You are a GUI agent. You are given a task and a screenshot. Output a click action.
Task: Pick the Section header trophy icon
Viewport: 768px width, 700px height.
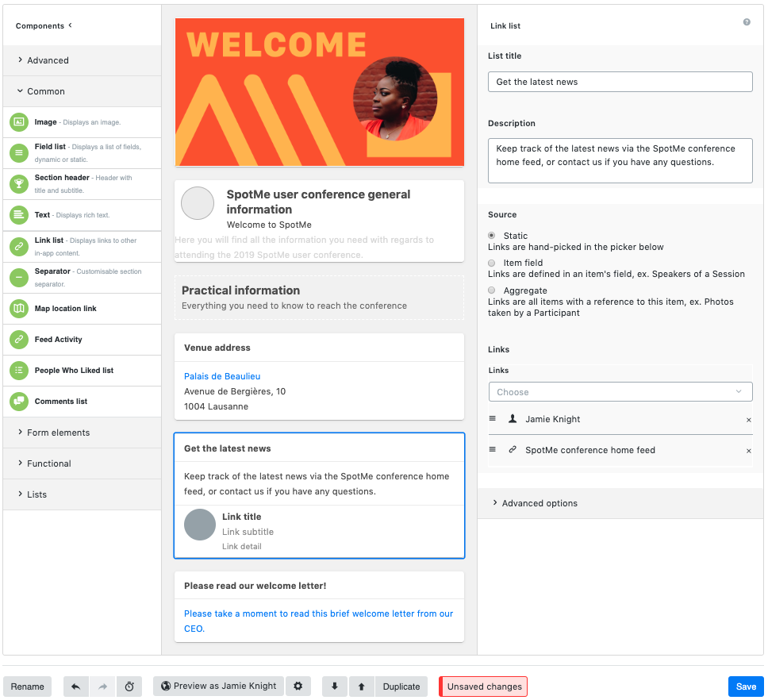coord(18,183)
